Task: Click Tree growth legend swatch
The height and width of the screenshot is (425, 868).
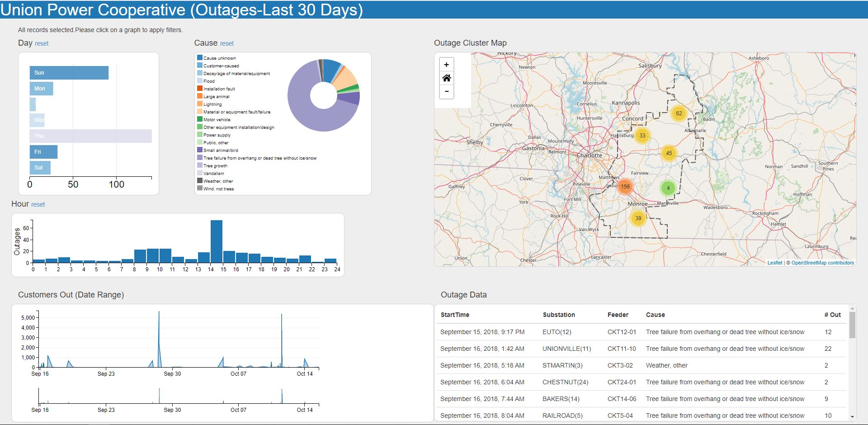Action: (200, 165)
